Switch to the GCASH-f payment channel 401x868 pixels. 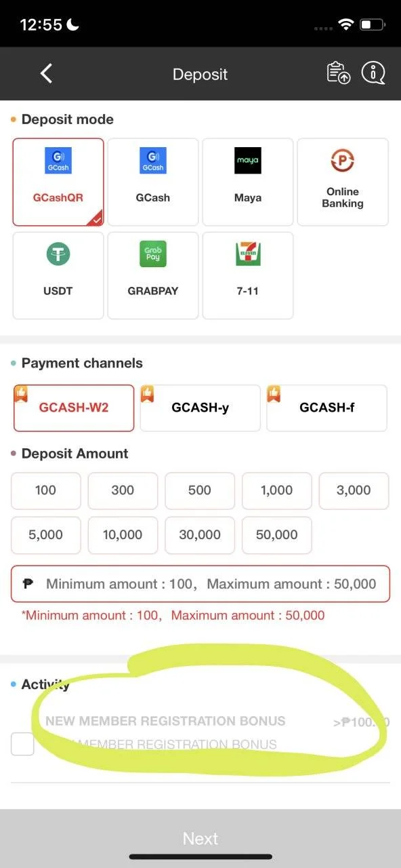[326, 408]
